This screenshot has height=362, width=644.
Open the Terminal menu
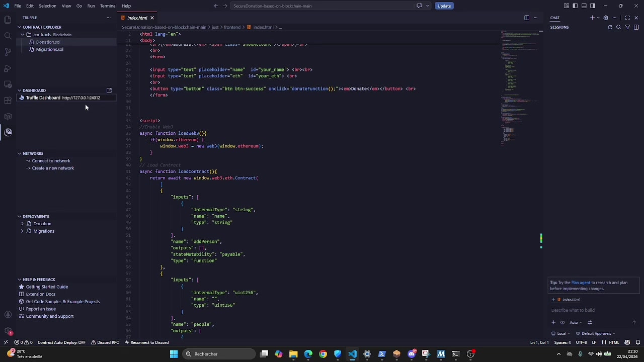click(x=108, y=6)
